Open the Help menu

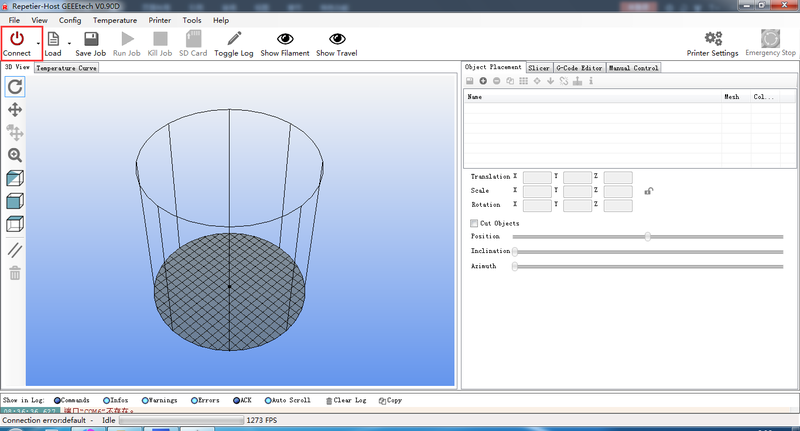[221, 20]
